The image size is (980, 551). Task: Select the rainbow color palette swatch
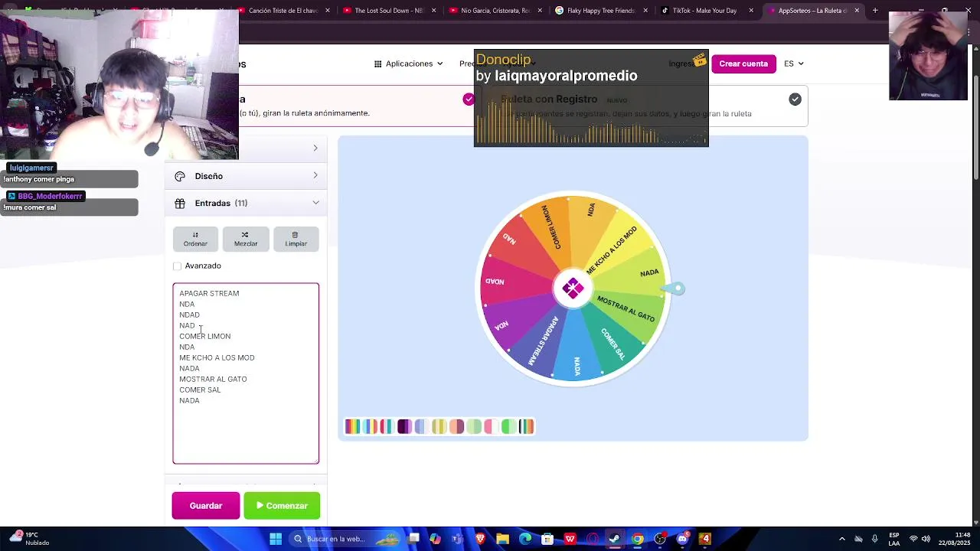click(352, 426)
